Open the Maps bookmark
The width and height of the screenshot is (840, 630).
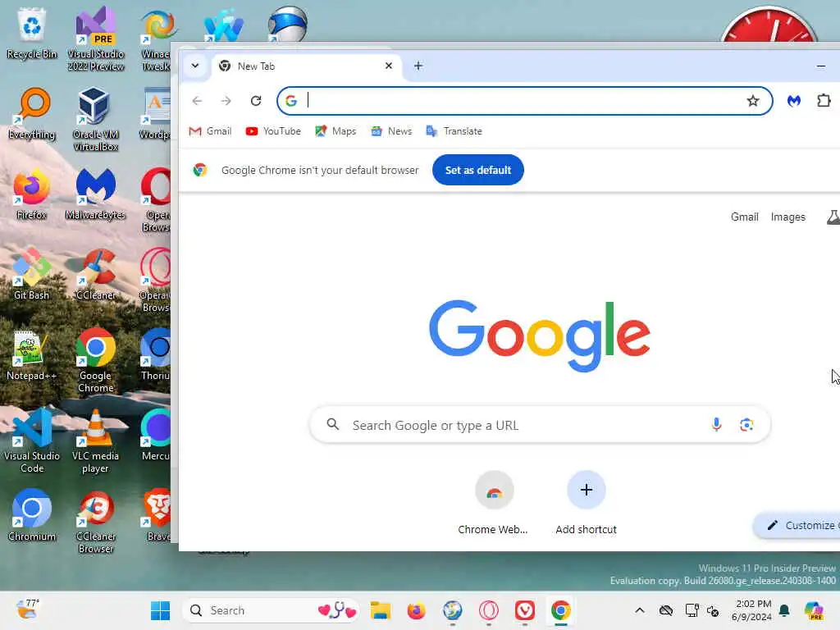point(336,131)
